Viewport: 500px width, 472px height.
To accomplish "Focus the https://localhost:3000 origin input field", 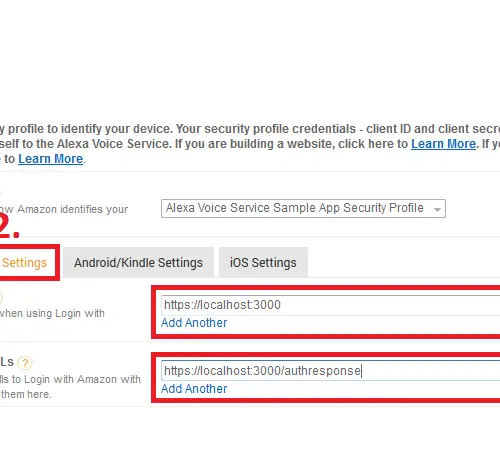I will [x=330, y=305].
